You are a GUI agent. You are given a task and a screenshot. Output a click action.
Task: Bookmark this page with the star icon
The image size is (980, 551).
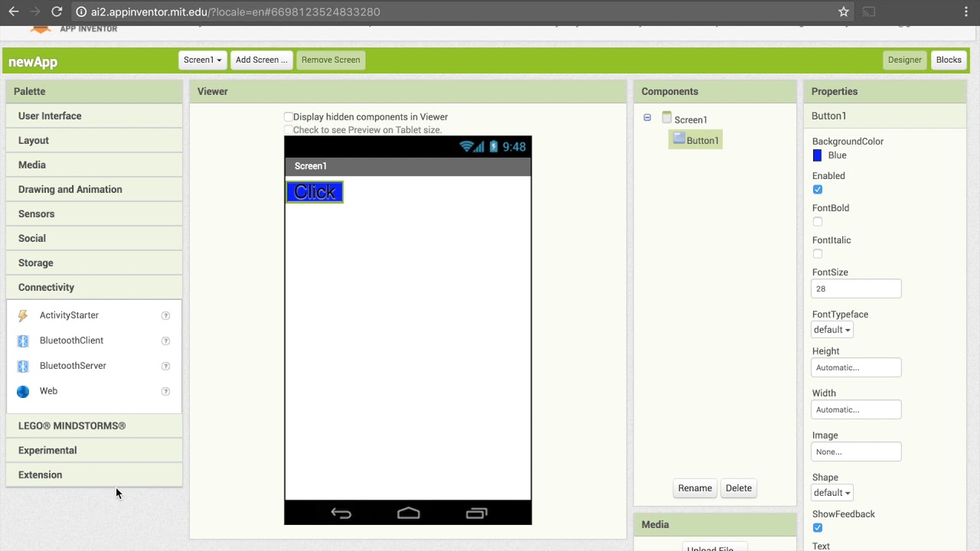(844, 11)
